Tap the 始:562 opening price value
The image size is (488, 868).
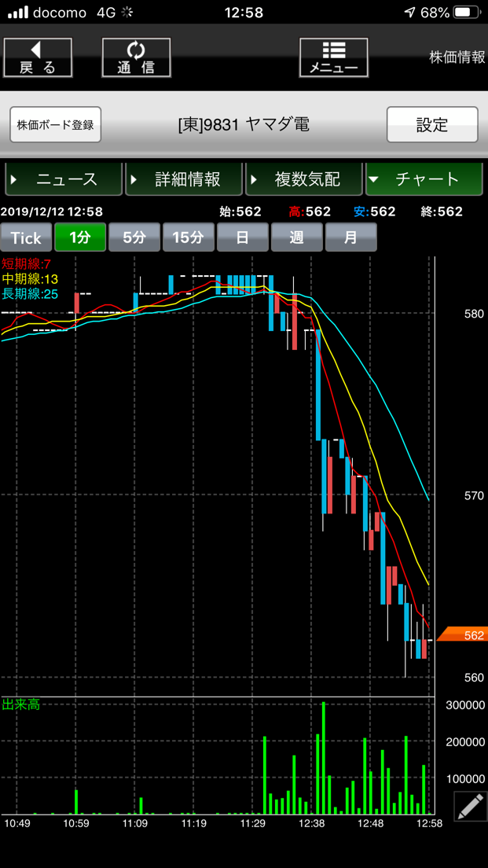click(x=240, y=211)
